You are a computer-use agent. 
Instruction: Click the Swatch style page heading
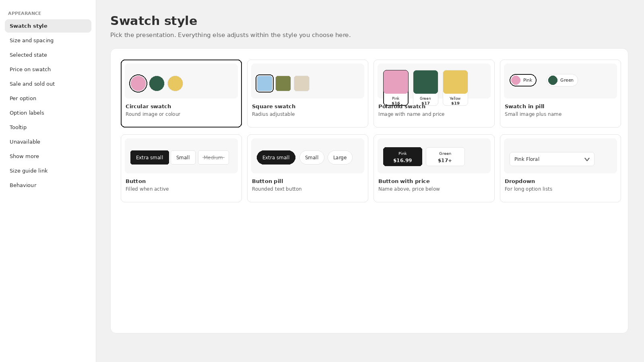(x=154, y=21)
